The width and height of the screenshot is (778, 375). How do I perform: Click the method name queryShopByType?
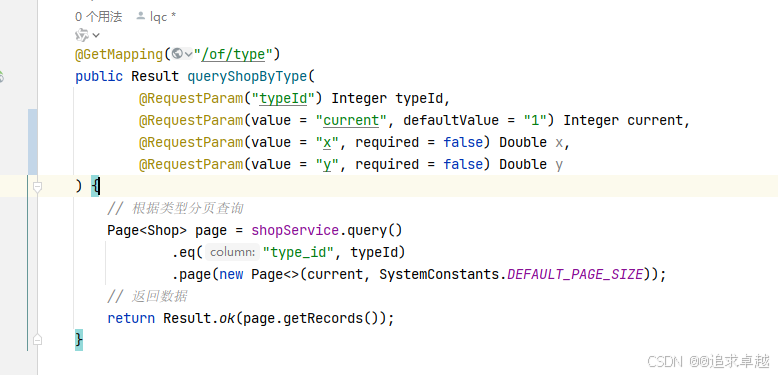(247, 76)
